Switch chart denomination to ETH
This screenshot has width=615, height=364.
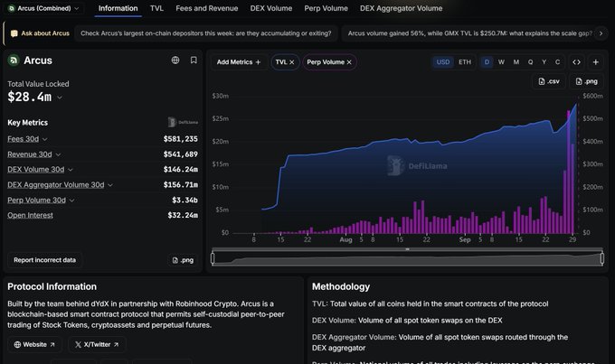point(464,62)
